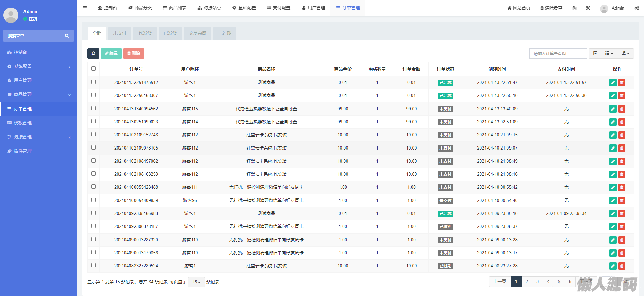Open the settings gears icon top right
This screenshot has height=296, width=644.
coord(636,8)
